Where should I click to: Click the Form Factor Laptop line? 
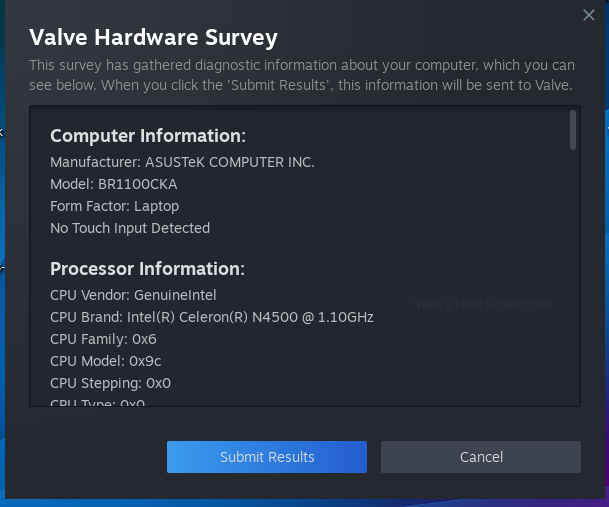click(x=114, y=206)
